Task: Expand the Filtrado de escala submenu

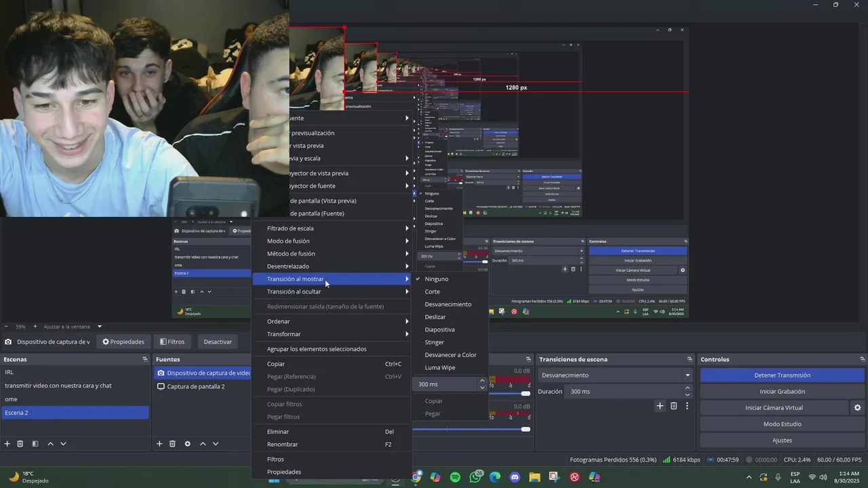Action: pyautogui.click(x=332, y=228)
